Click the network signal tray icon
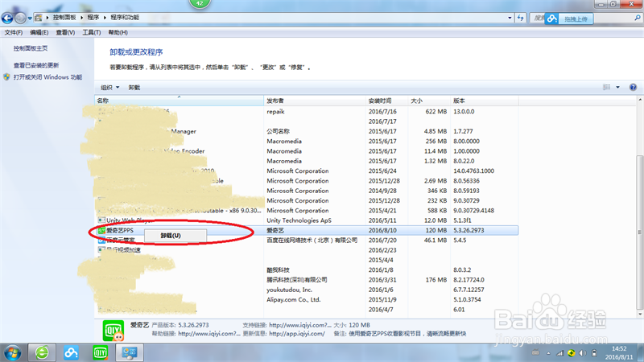The width and height of the screenshot is (644, 362). pyautogui.click(x=559, y=353)
